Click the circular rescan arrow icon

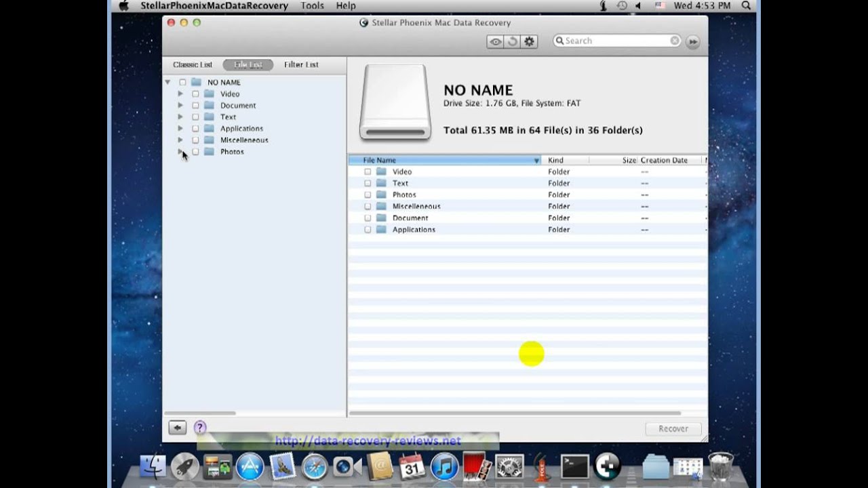click(x=513, y=41)
